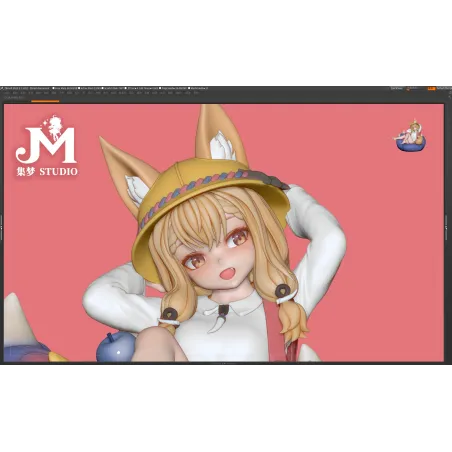Open the last menu in the menu bar
This screenshot has height=452, width=452.
coord(196,93)
